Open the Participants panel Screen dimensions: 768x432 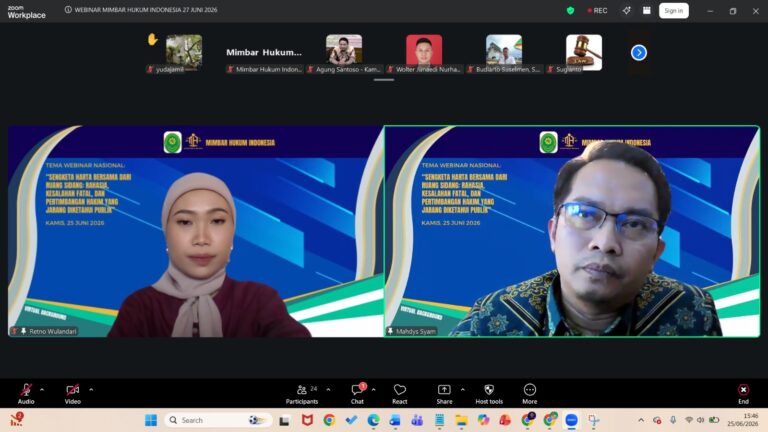tap(302, 393)
